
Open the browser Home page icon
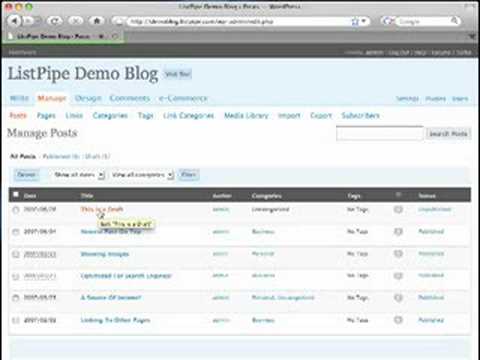[97, 21]
